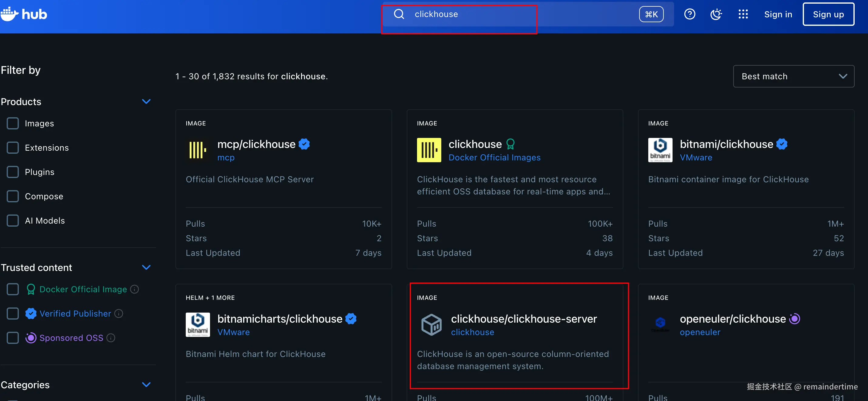Open the help question mark icon

690,14
